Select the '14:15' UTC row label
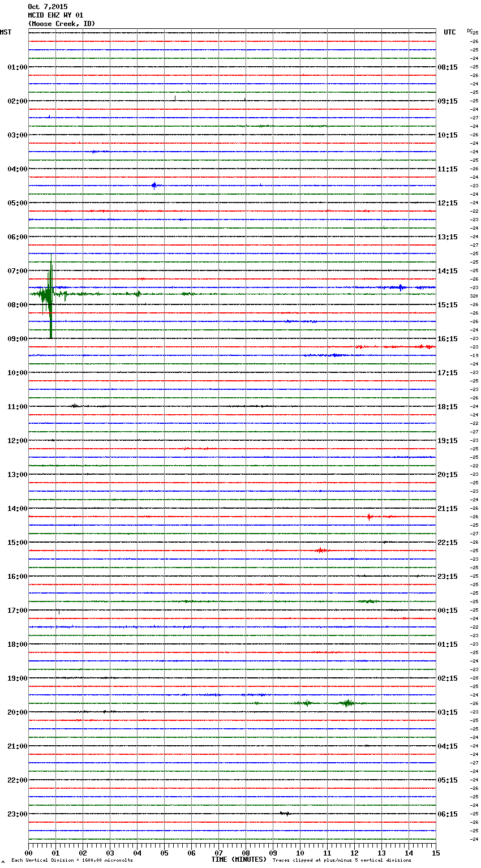481x868 pixels. point(448,270)
